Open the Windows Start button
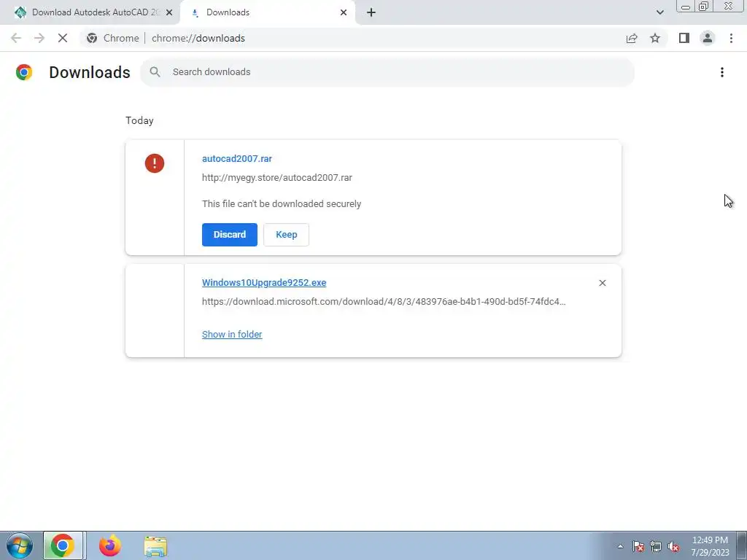The height and width of the screenshot is (560, 747). point(20,545)
